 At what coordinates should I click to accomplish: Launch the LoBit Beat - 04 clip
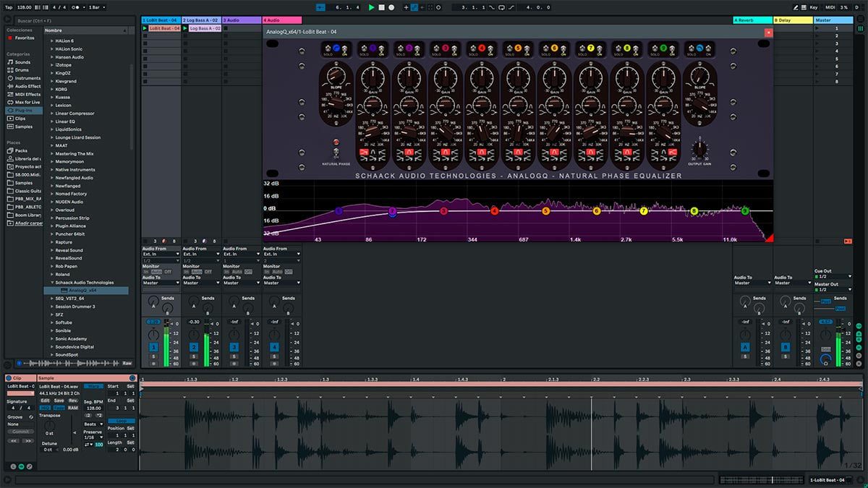pos(145,28)
